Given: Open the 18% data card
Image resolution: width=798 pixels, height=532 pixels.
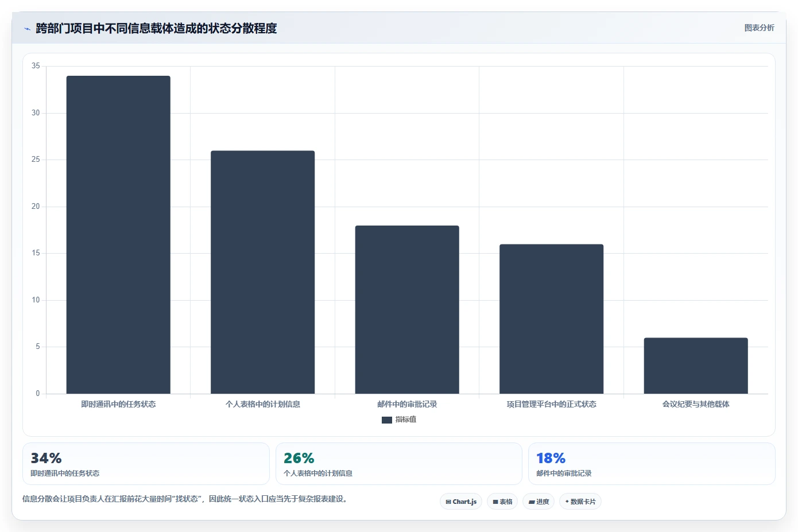Looking at the screenshot, I should [652, 464].
